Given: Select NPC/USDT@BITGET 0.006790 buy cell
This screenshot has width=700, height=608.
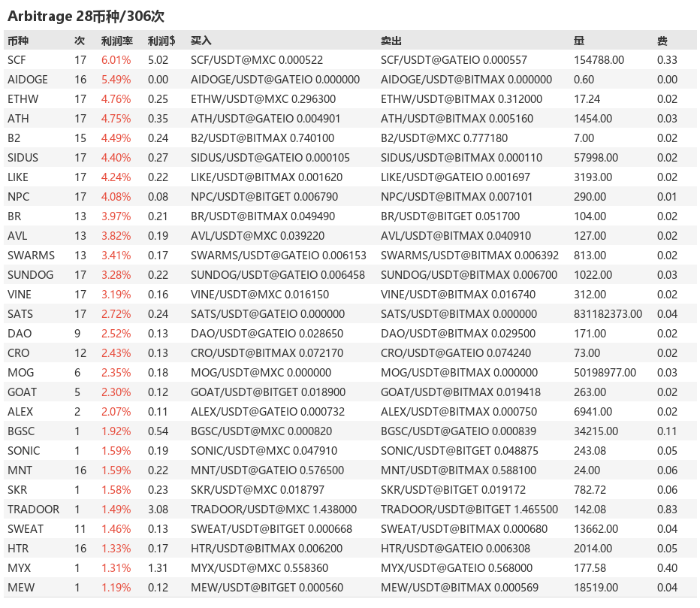Looking at the screenshot, I should click(264, 197).
